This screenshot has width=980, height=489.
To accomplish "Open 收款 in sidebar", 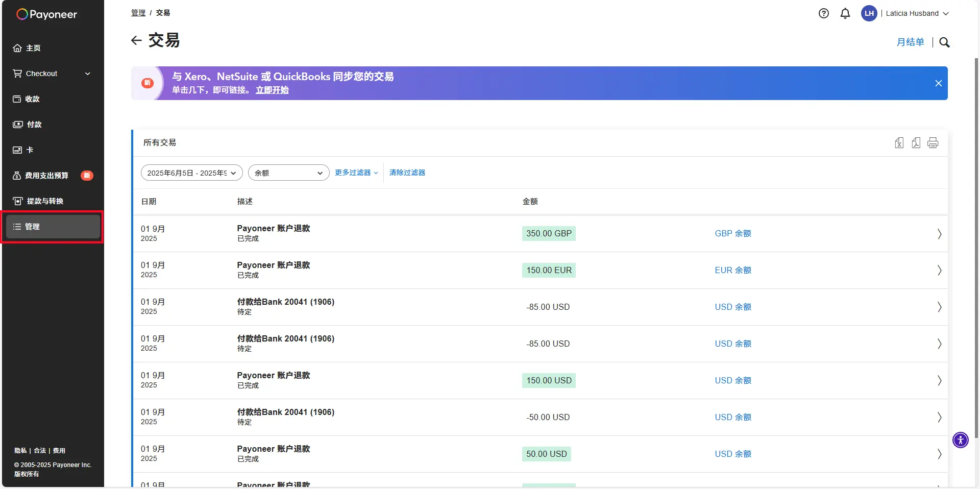I will [52, 99].
